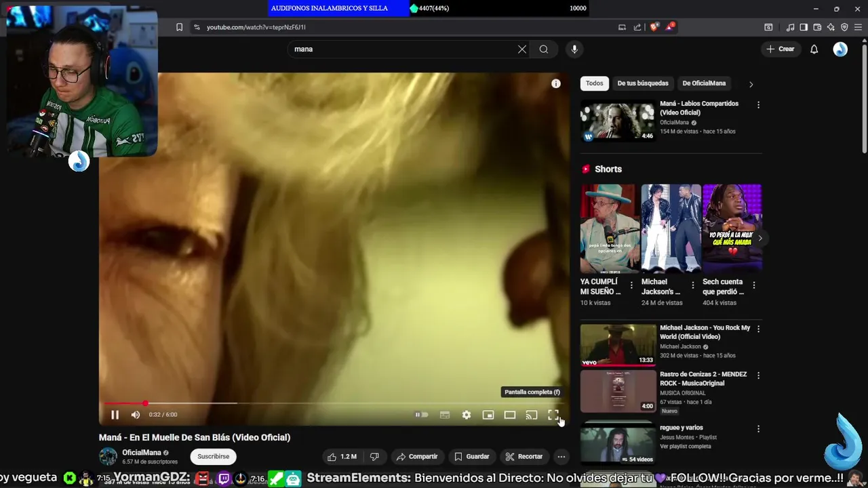868x488 pixels.
Task: Seek on the red video progress bar
Action: tap(334, 403)
